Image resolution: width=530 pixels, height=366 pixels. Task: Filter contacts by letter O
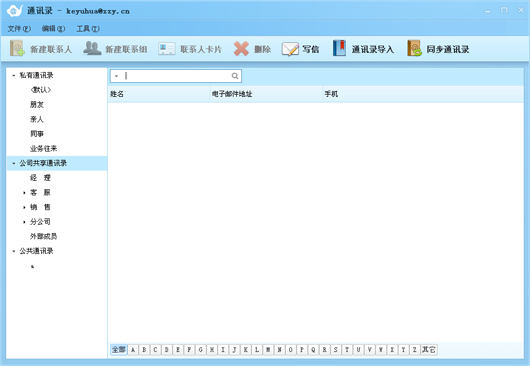(291, 349)
